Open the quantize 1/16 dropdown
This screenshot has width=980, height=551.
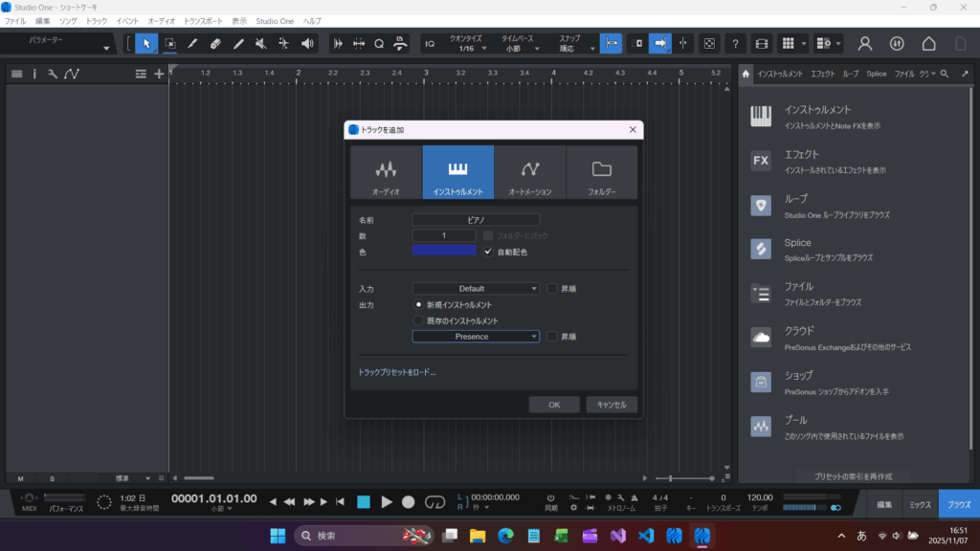pos(470,48)
